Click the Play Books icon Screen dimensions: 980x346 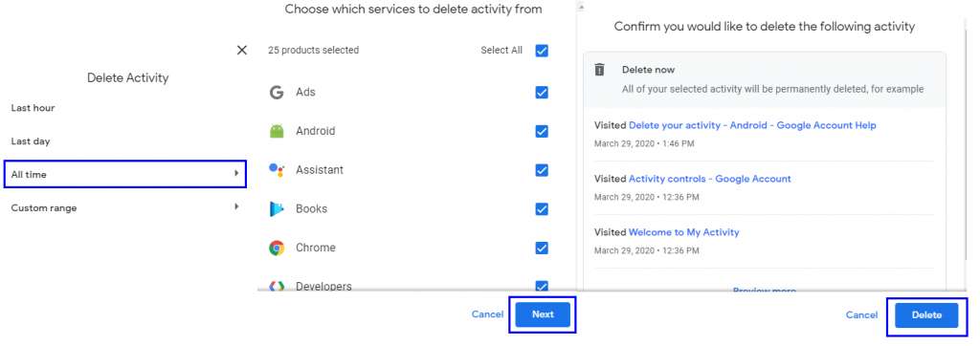point(277,208)
